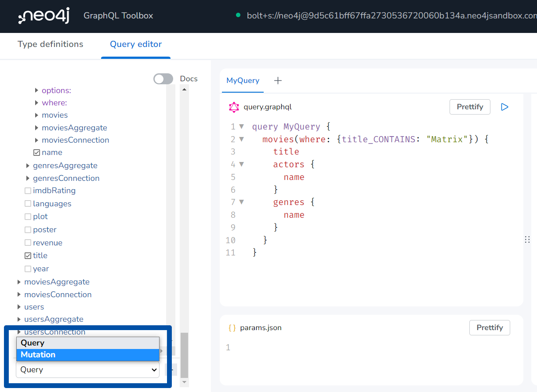Screen dimensions: 537x392
Task: Select Mutation from the dropdown list
Action: pos(87,355)
